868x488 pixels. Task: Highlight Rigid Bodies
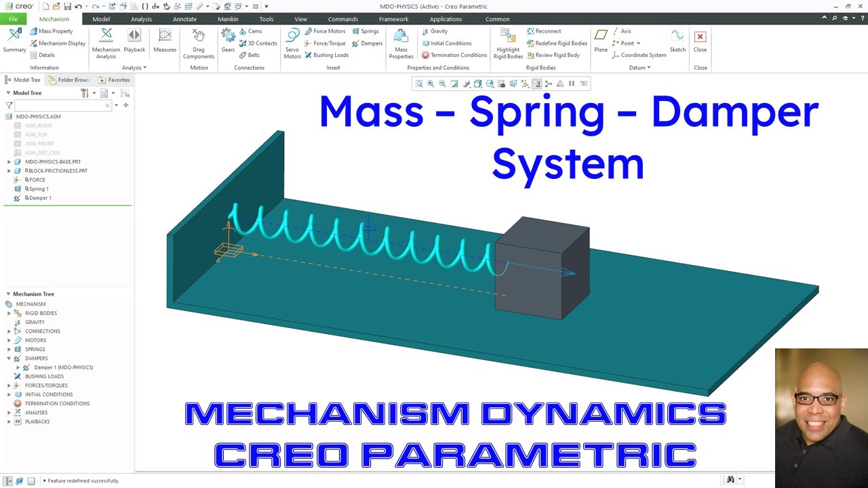point(508,42)
